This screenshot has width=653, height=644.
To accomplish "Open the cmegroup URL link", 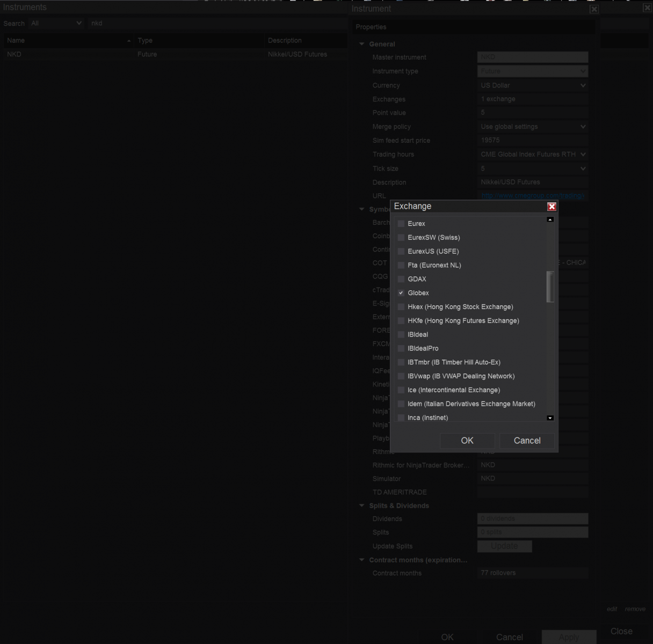I will tap(532, 196).
